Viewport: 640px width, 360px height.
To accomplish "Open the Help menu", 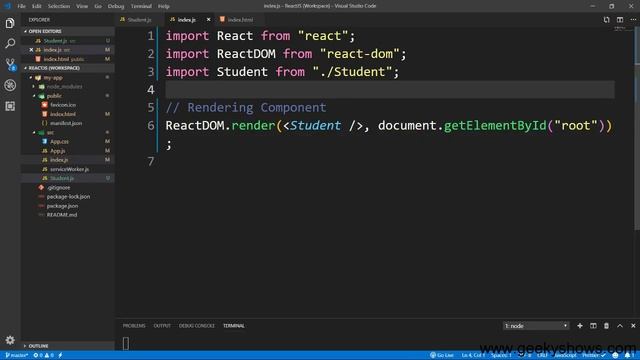I will point(164,6).
